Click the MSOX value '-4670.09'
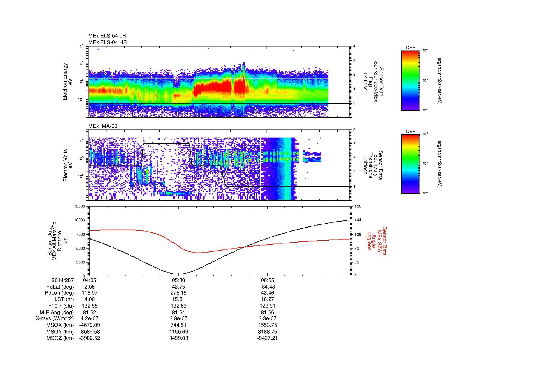Screen dimensions: 555x392 [x=89, y=325]
